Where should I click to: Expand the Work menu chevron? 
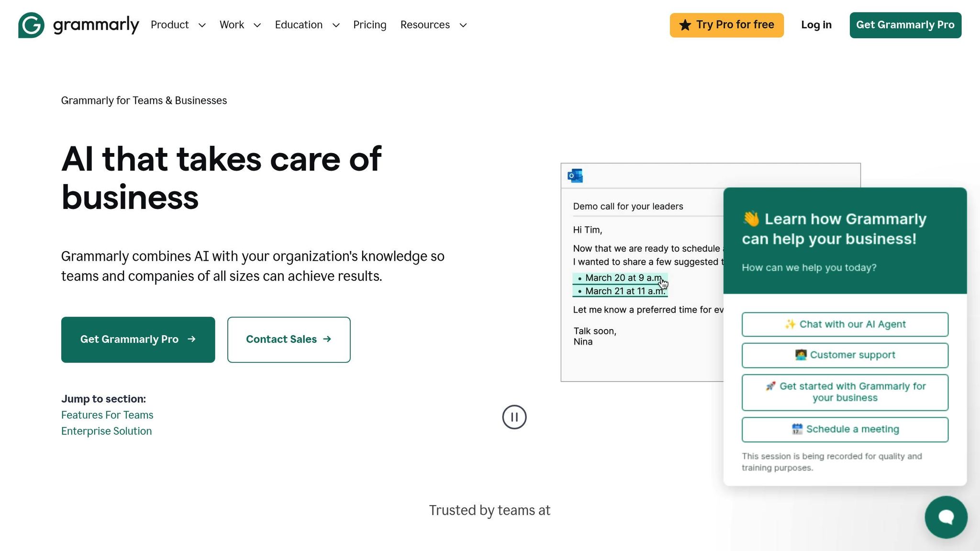257,25
